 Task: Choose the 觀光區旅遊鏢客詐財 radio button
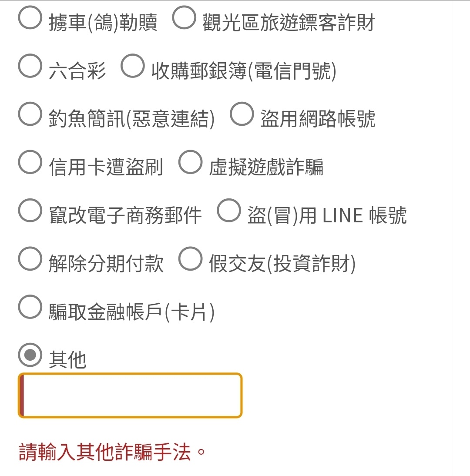tap(184, 17)
